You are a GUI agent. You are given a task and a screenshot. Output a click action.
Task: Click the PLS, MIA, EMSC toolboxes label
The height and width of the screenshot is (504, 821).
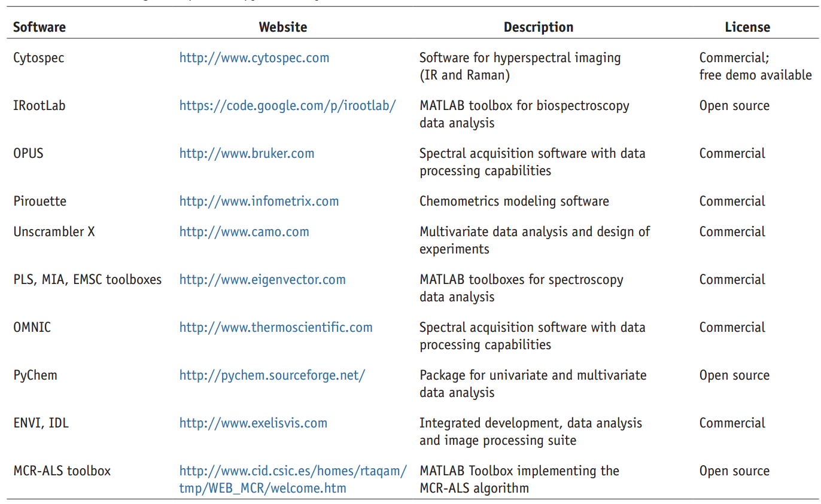pos(87,280)
